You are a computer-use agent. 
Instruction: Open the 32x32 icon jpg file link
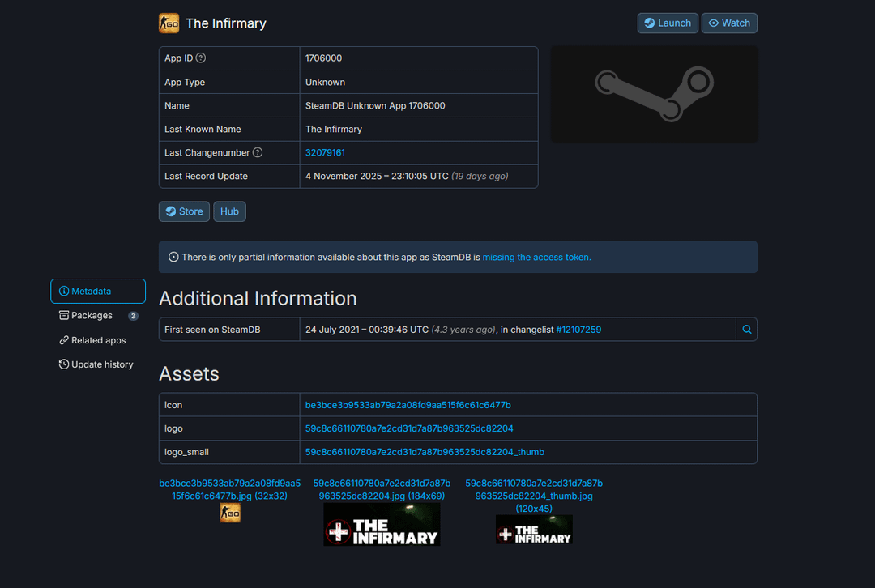[229, 489]
